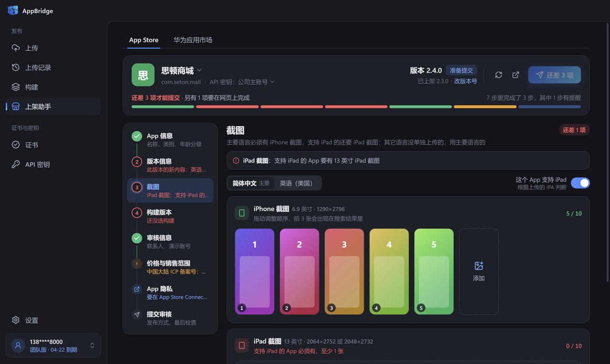Click the green 思 app icon
Screen dimensions: 610x364
(143, 75)
